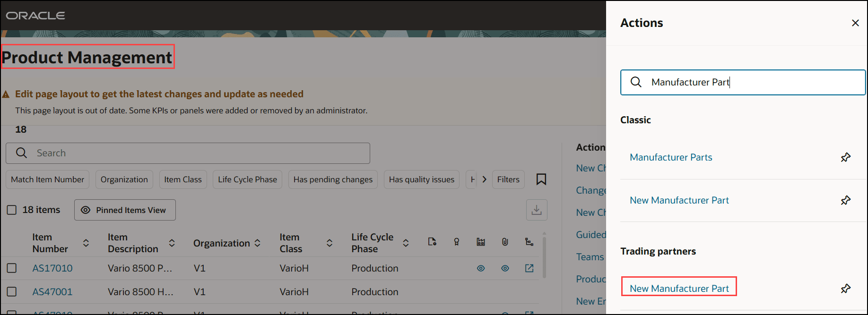Pin the Classic New Manufacturer Part action
This screenshot has height=315, width=868.
(845, 200)
